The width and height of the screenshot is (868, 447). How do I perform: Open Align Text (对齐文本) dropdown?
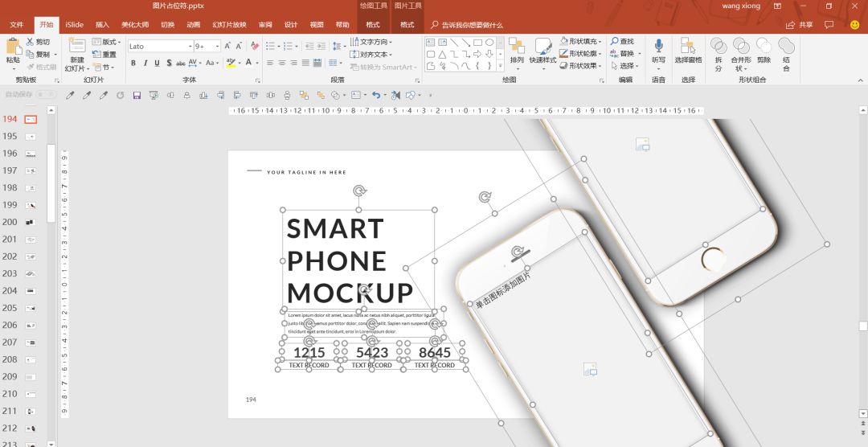click(371, 55)
